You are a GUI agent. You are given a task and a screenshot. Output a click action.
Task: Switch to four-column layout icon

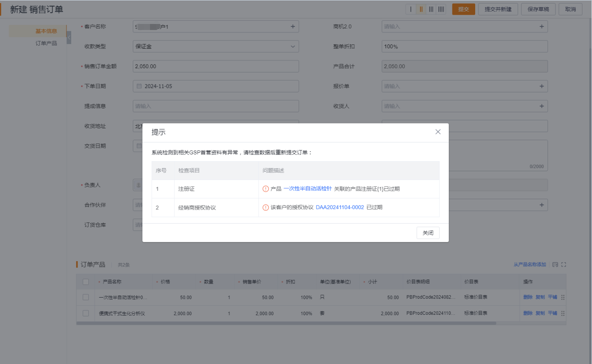(x=441, y=9)
